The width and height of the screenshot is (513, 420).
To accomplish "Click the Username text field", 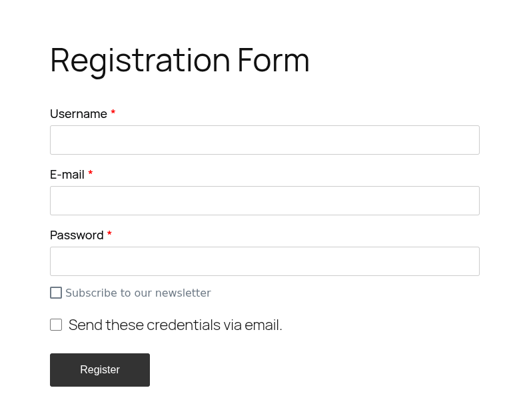I will coord(264,140).
